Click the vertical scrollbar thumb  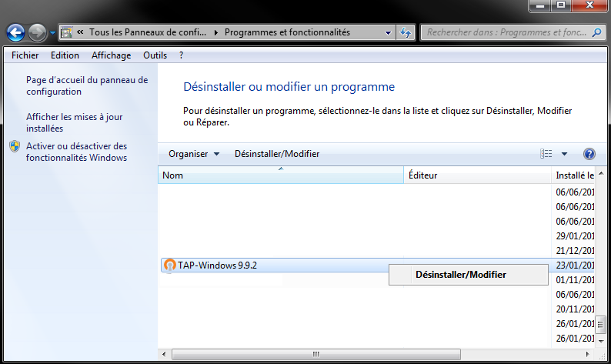click(x=601, y=325)
